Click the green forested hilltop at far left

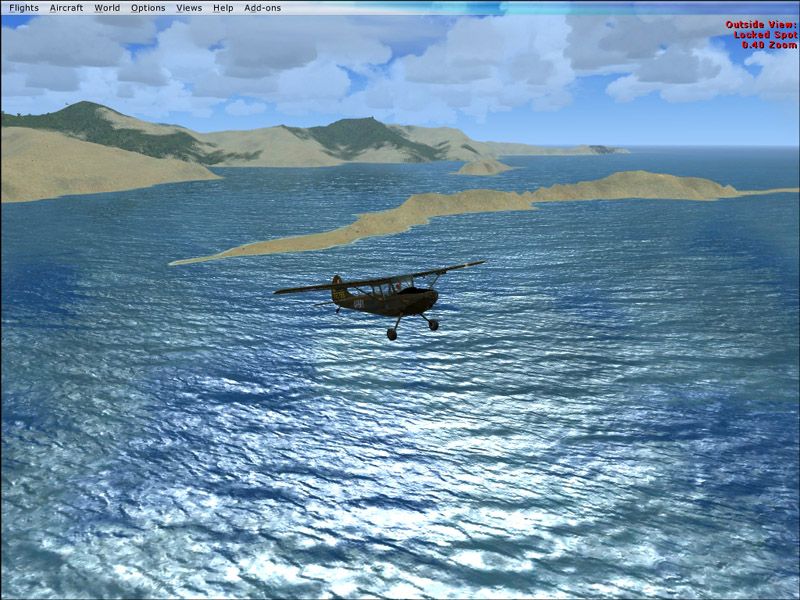pos(85,118)
